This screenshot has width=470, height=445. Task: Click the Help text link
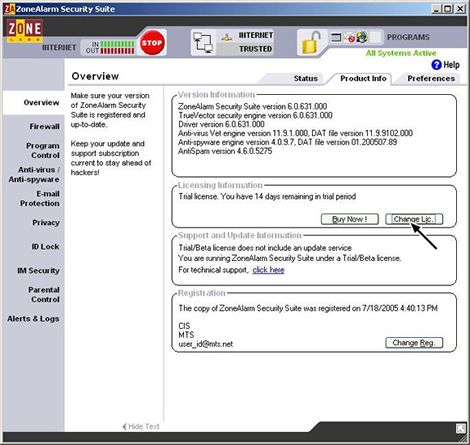coord(451,65)
